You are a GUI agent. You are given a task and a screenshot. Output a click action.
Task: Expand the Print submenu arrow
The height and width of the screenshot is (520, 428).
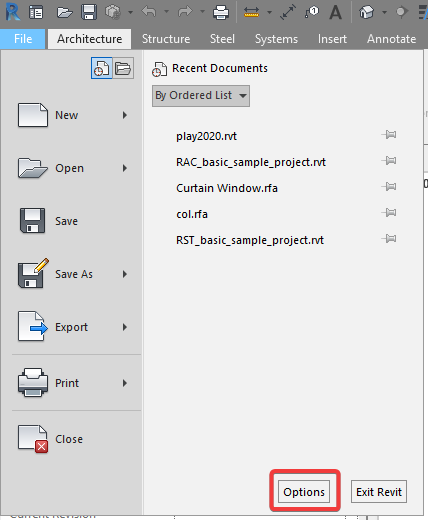coord(125,383)
